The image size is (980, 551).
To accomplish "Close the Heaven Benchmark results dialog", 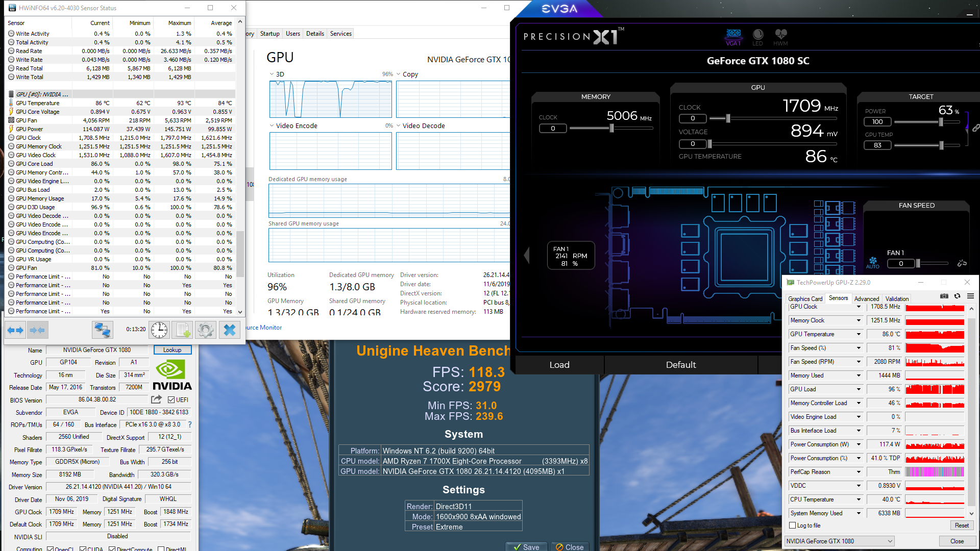I will tap(570, 547).
